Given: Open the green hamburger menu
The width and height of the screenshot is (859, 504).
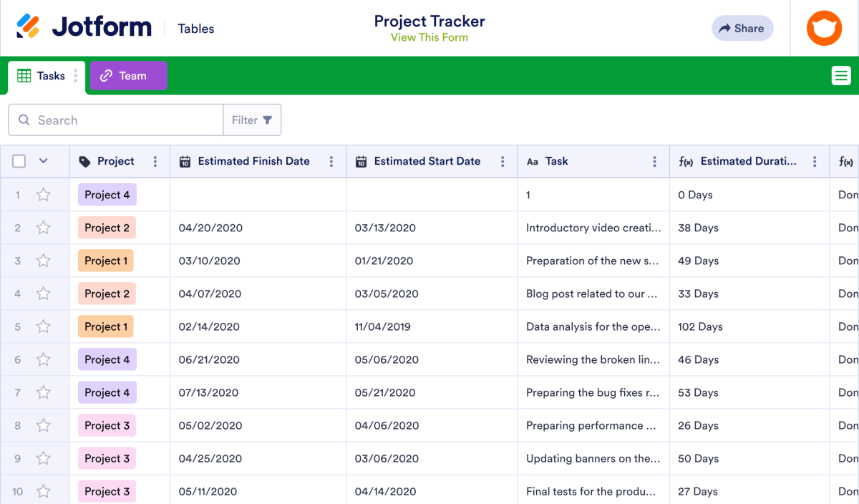Looking at the screenshot, I should tap(841, 74).
